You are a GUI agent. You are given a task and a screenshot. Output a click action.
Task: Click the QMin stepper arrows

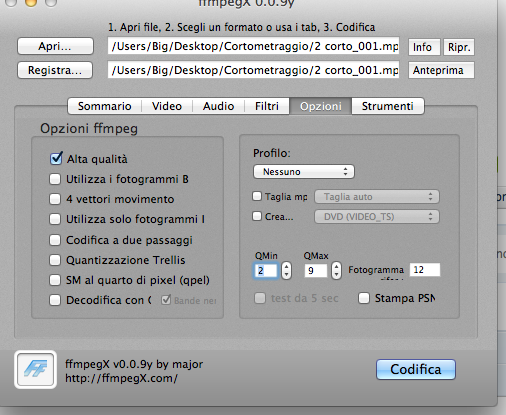tap(286, 270)
